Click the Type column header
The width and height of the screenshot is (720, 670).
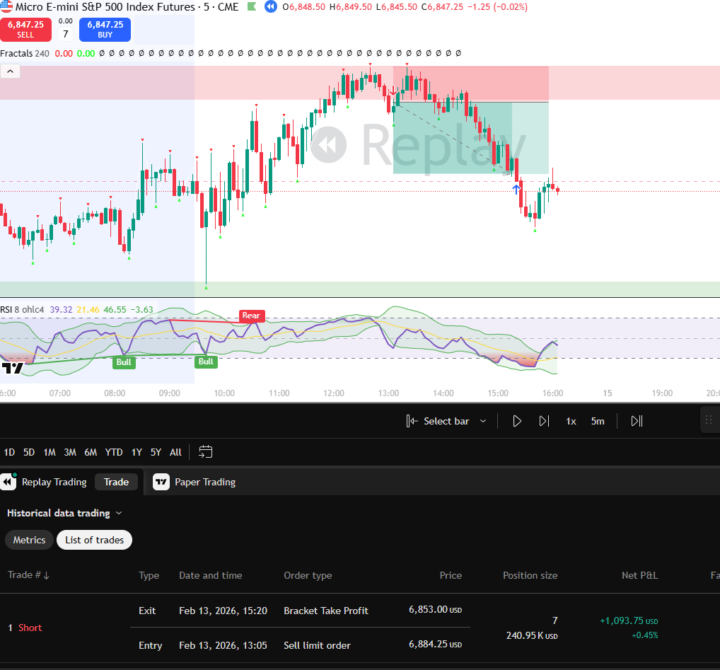click(149, 575)
